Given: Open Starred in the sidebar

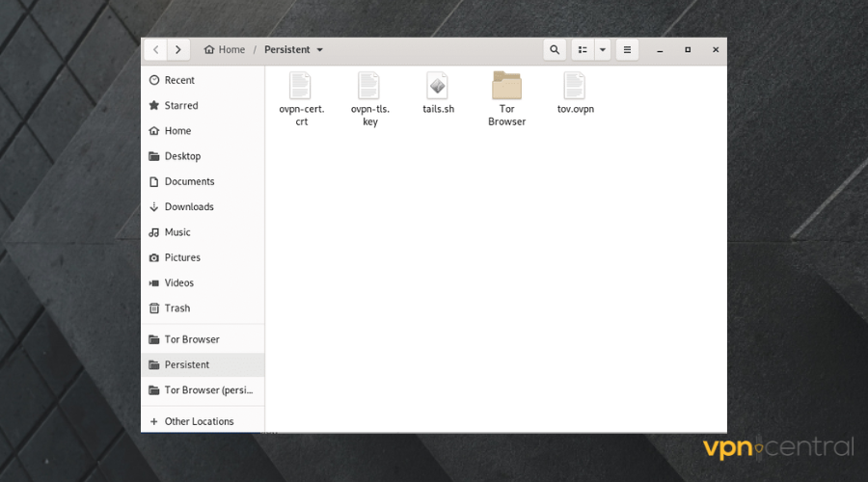Looking at the screenshot, I should click(x=180, y=106).
